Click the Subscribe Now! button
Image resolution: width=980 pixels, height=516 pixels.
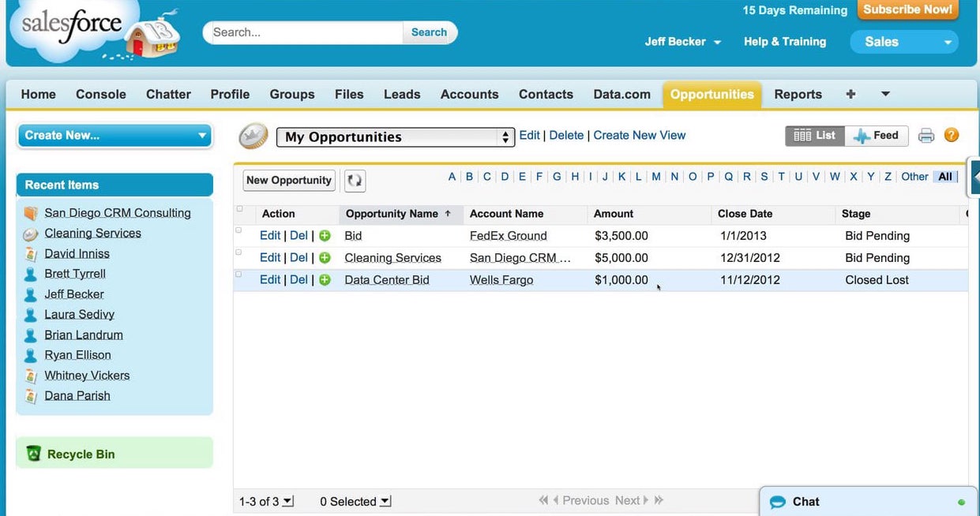[907, 9]
